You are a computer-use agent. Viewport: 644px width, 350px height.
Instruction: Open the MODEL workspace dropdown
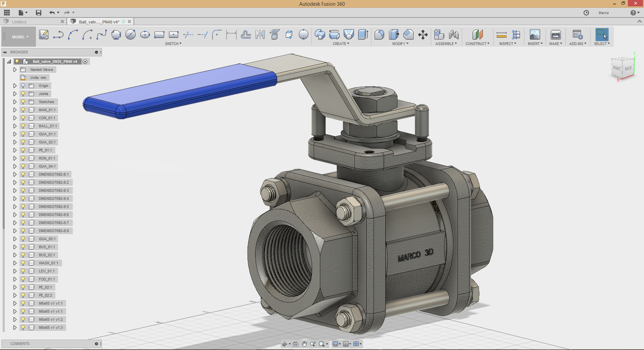click(20, 37)
